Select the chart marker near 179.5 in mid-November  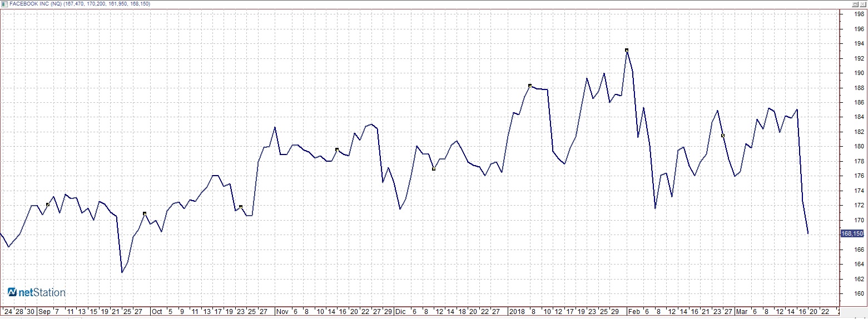(x=336, y=149)
